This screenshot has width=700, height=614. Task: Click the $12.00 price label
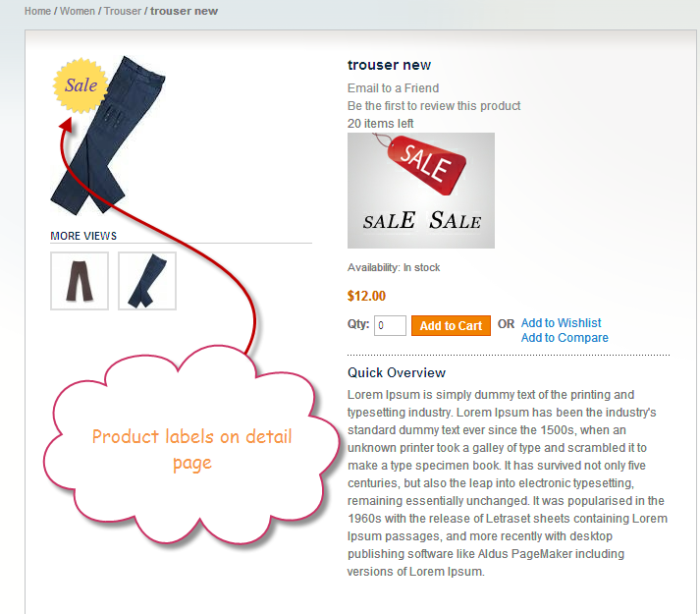[x=366, y=296]
